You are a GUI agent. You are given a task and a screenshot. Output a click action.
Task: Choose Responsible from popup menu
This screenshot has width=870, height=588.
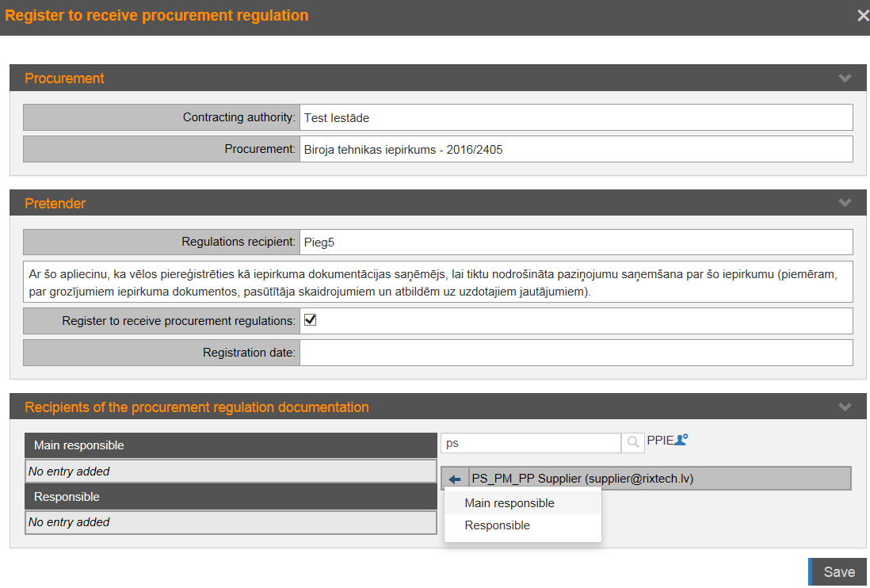498,525
